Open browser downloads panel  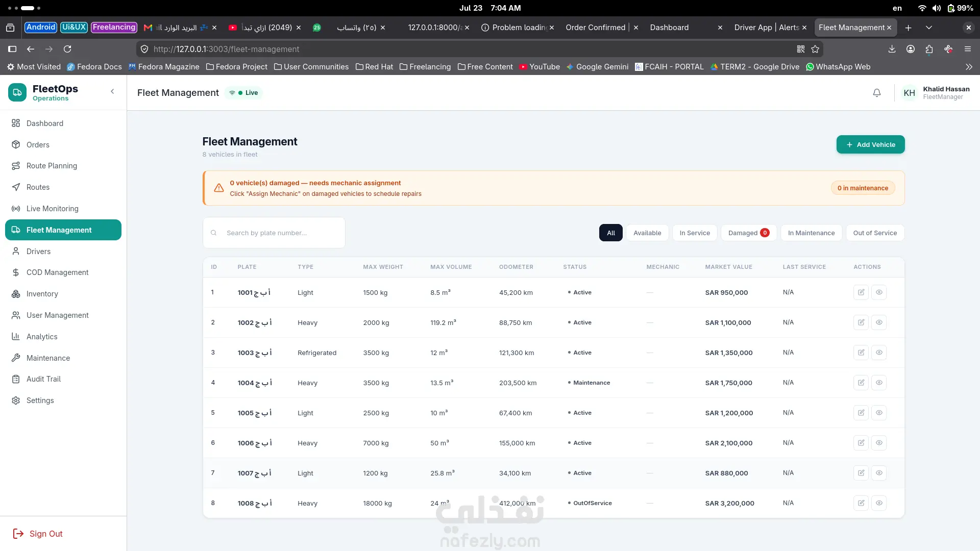(x=892, y=49)
